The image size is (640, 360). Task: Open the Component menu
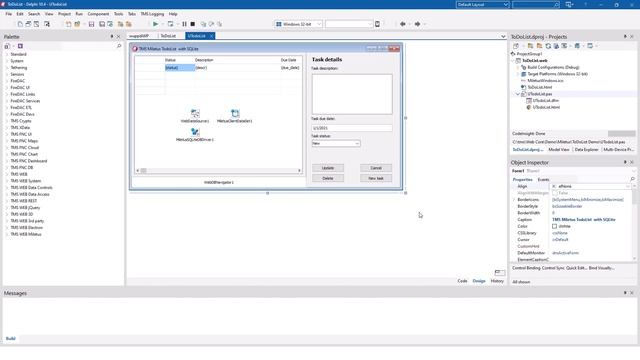tap(98, 14)
